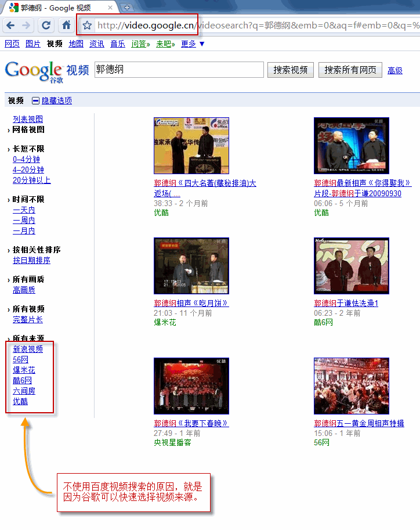This screenshot has height=530, width=420.
Task: Open thumbnail of 我要下春晚 video
Action: coord(191,386)
